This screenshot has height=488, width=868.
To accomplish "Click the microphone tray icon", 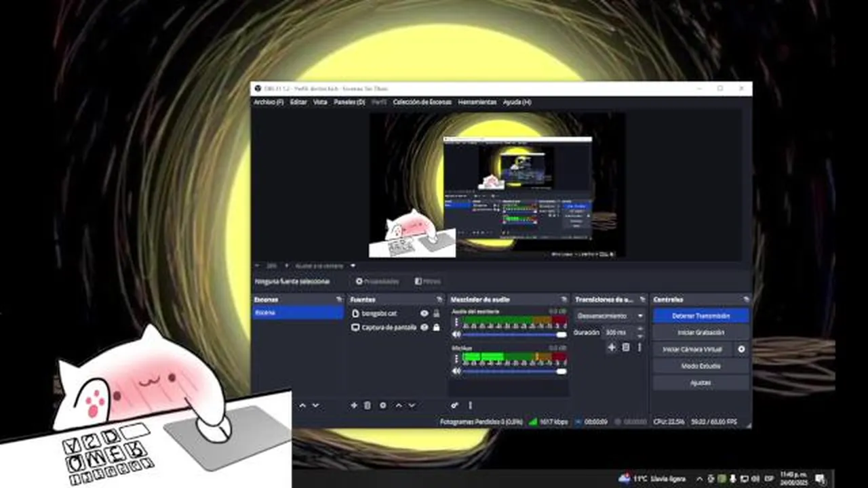I will click(733, 479).
